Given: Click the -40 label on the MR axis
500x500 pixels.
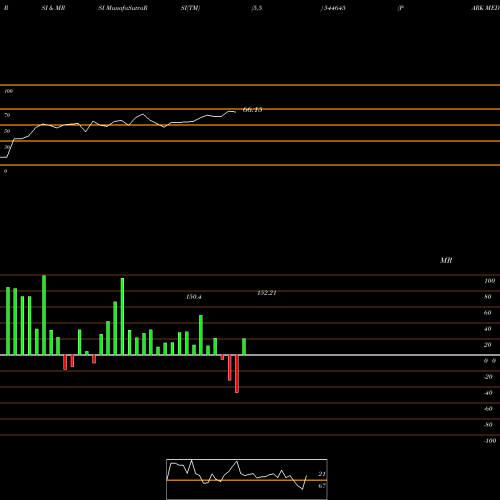Looking at the screenshot, I should pos(488,393).
